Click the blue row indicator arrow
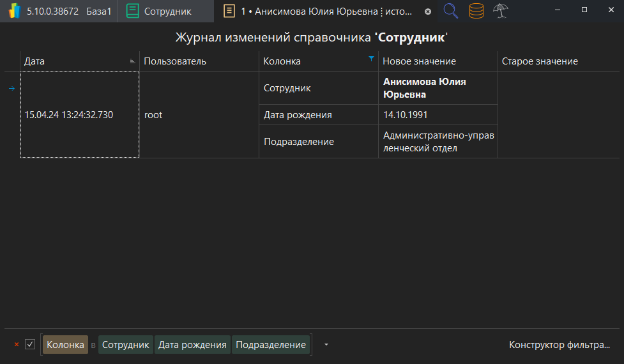Screen dimensions: 624x364 (x=11, y=88)
